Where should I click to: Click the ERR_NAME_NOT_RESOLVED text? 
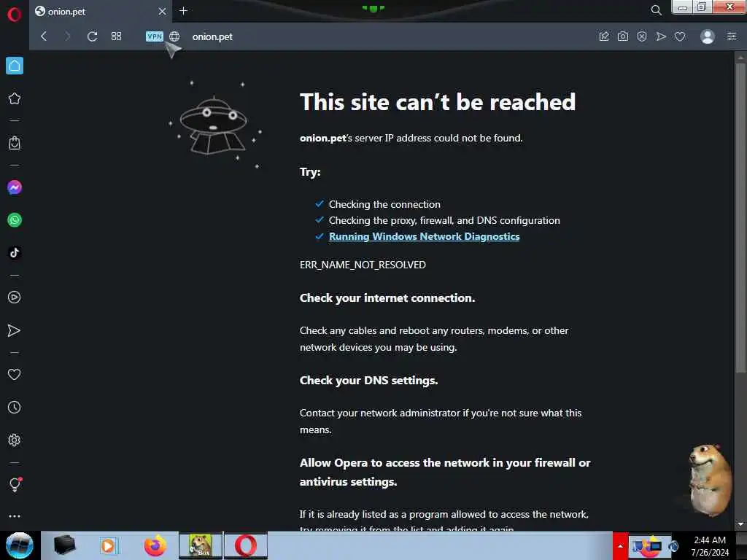pyautogui.click(x=363, y=265)
